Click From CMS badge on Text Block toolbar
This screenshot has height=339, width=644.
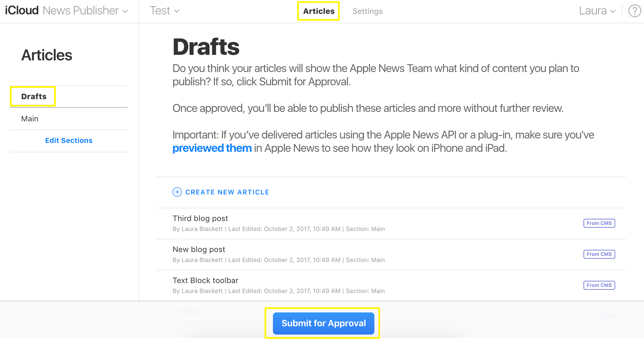tap(599, 285)
